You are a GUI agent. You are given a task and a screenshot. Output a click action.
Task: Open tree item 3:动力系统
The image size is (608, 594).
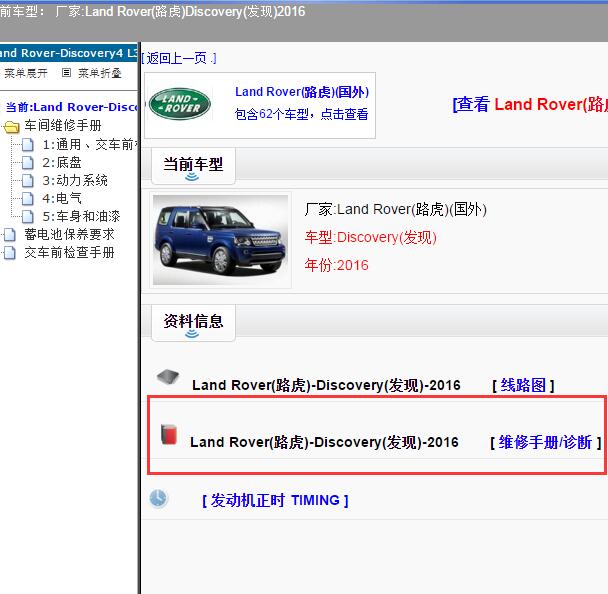point(75,180)
